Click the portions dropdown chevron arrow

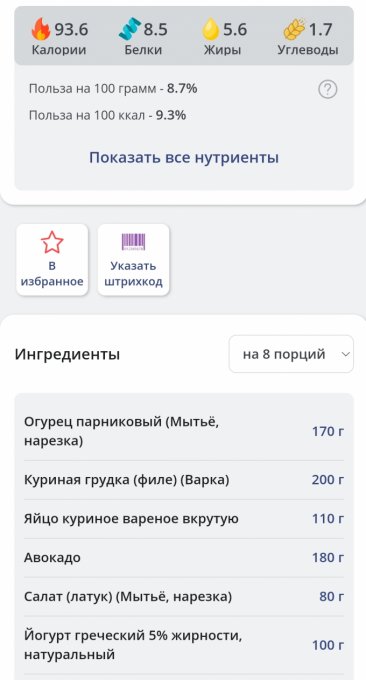coord(345,354)
